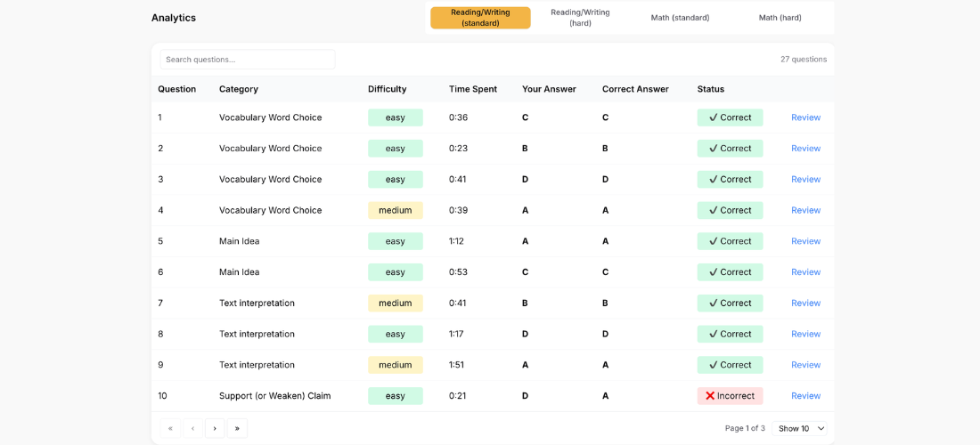Click the 27 questions count label
The width and height of the screenshot is (980, 445).
(804, 60)
